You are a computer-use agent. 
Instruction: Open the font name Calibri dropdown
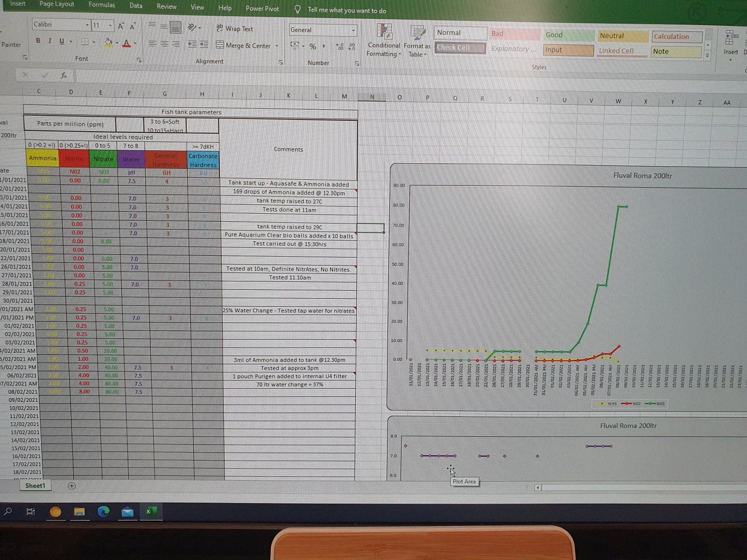pyautogui.click(x=87, y=25)
